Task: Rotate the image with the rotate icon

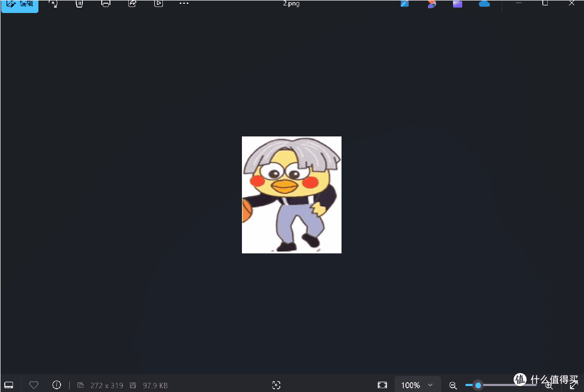Action: point(53,4)
